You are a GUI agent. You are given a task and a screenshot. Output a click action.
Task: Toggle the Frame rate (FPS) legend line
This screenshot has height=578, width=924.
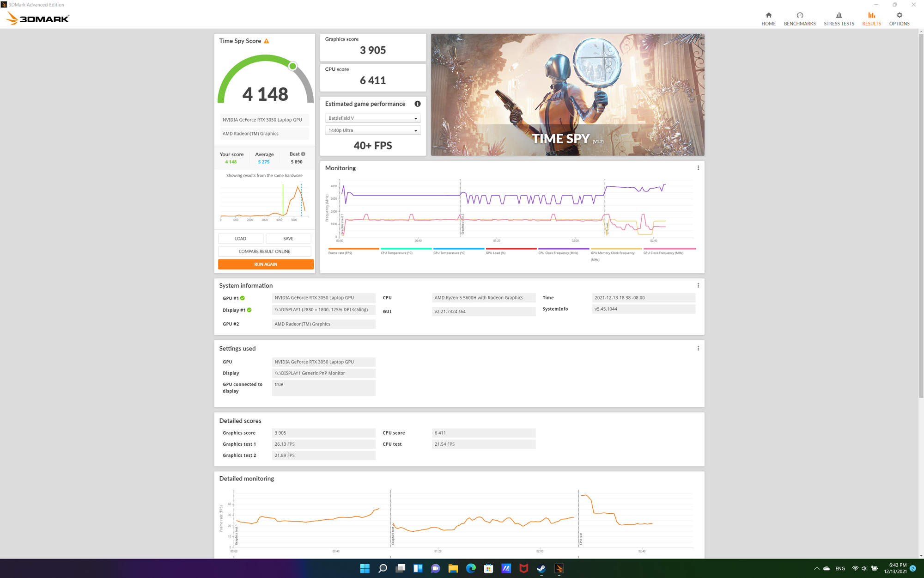pos(353,251)
